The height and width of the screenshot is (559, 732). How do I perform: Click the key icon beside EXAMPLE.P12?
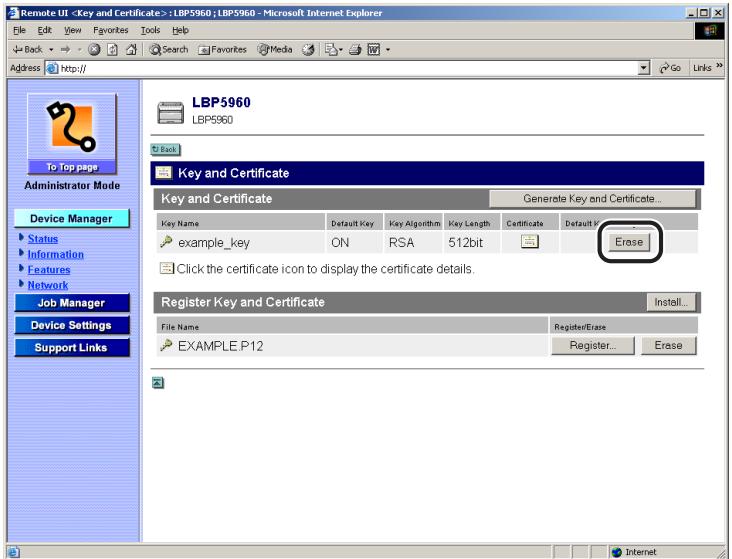(x=166, y=345)
